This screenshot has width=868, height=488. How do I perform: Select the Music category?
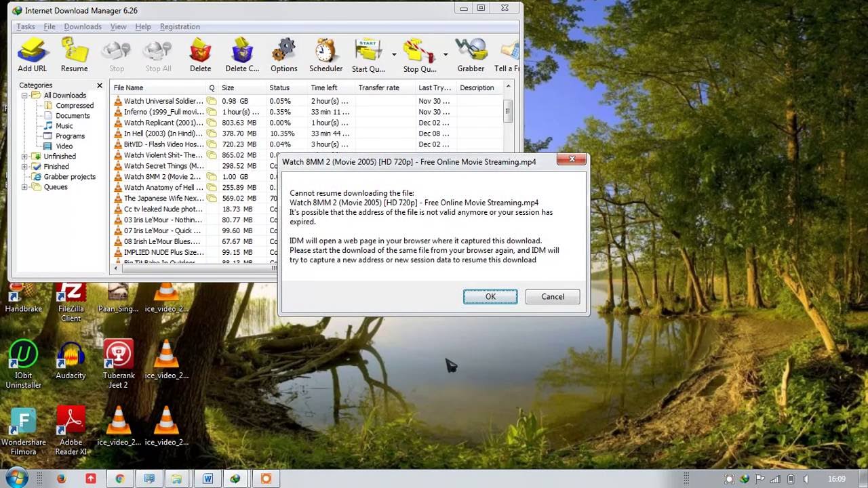(x=64, y=126)
